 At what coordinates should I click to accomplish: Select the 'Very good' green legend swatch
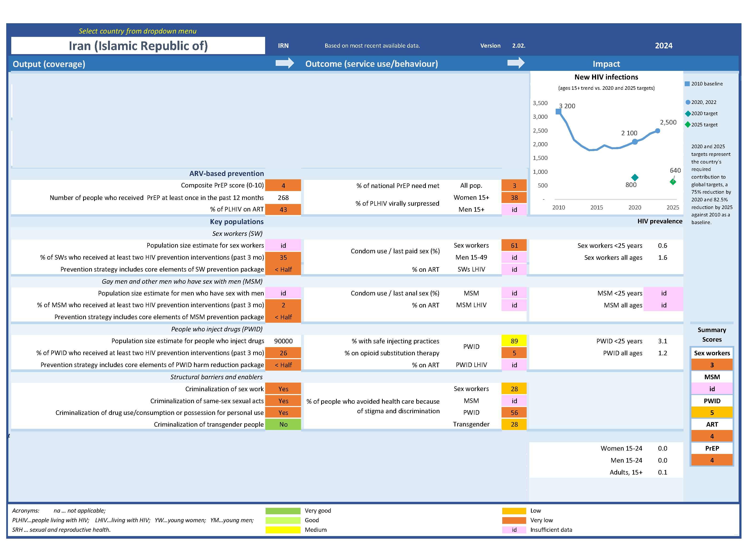283,511
